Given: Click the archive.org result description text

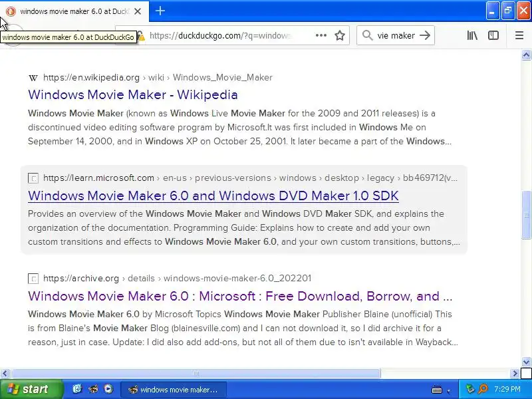Looking at the screenshot, I should [243, 328].
